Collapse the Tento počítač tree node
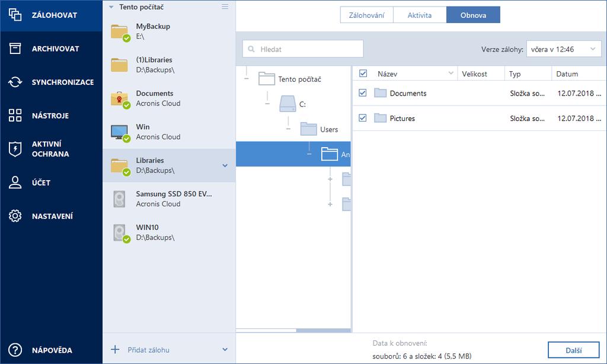 click(246, 79)
